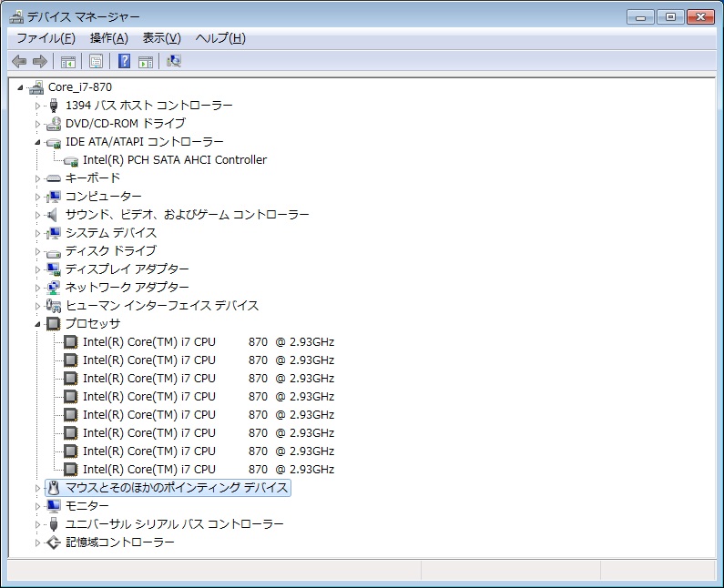The width and height of the screenshot is (724, 588).
Task: Open the ヘルプ(H) menu
Action: (x=220, y=38)
